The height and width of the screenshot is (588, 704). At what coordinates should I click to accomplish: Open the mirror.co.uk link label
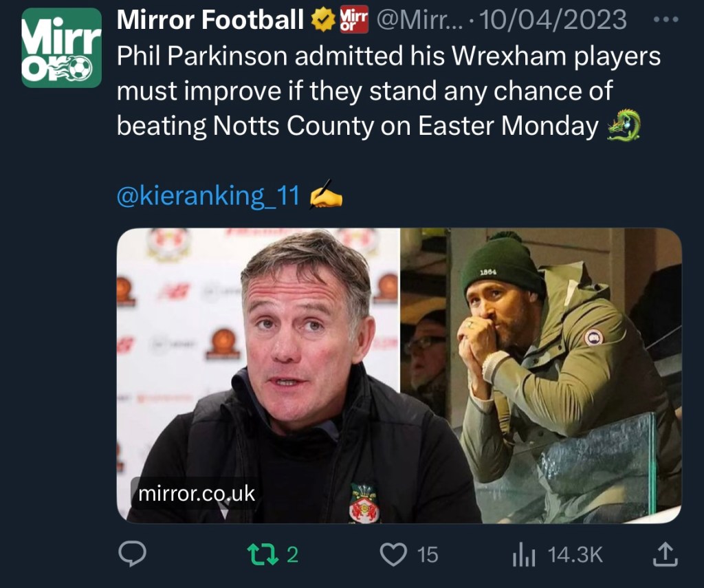point(196,493)
